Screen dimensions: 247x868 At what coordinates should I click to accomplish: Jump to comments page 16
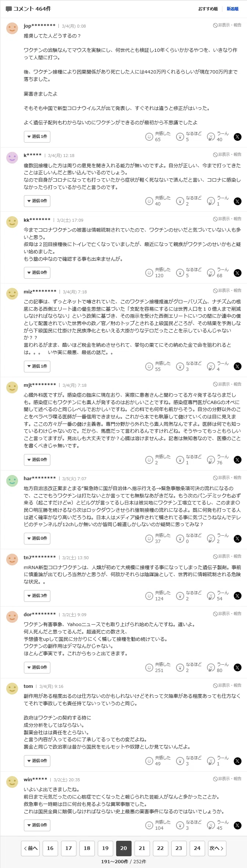click(50, 848)
